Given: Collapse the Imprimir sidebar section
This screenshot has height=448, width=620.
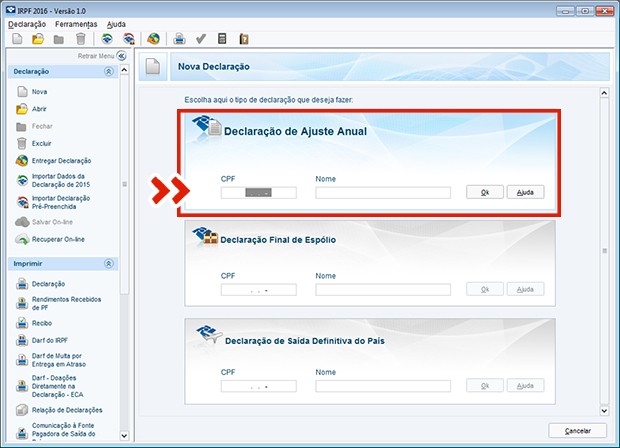Looking at the screenshot, I should tap(108, 263).
